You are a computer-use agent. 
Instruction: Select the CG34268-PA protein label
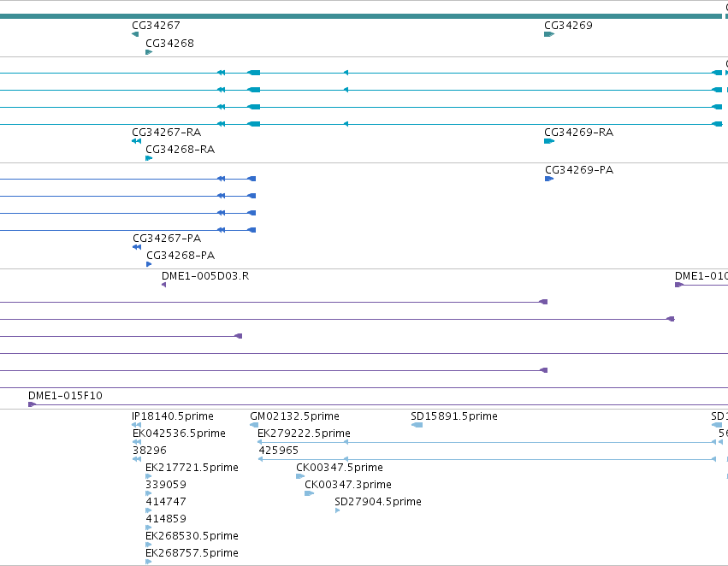click(181, 256)
